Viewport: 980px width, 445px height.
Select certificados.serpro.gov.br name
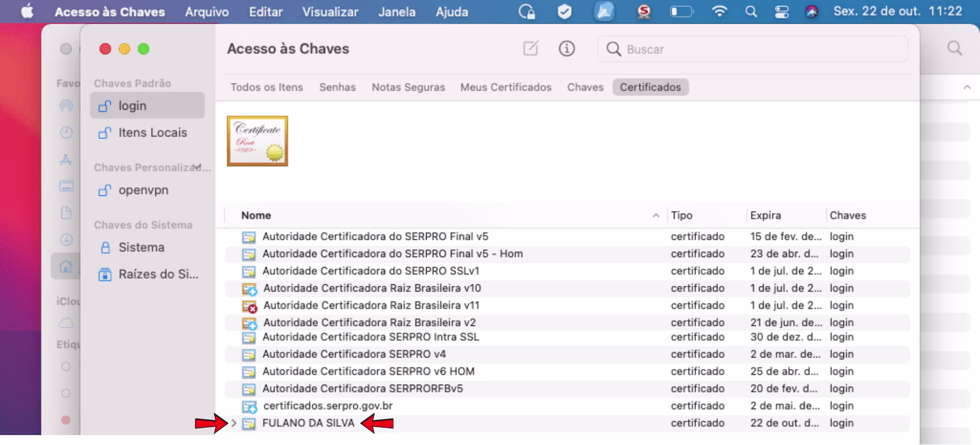click(328, 405)
